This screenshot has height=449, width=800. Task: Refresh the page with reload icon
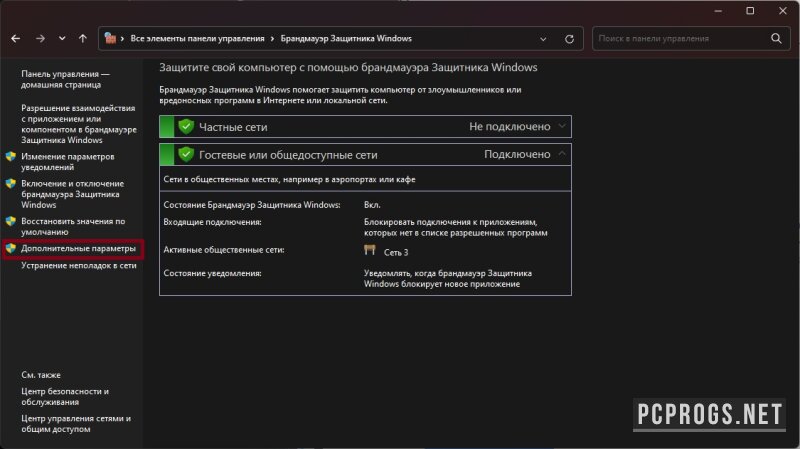tap(569, 39)
